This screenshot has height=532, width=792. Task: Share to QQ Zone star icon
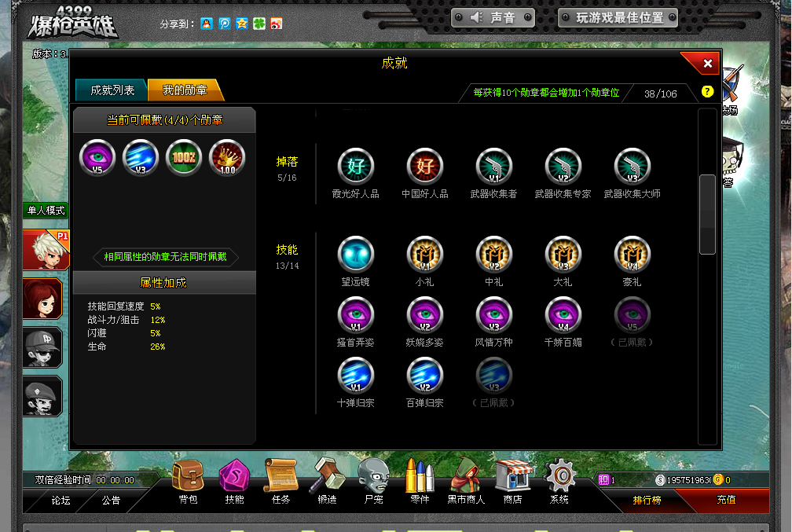point(242,24)
